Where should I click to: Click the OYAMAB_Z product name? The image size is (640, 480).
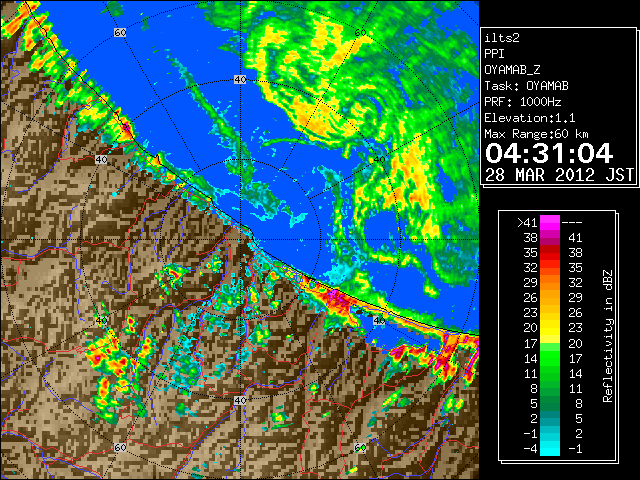512,70
